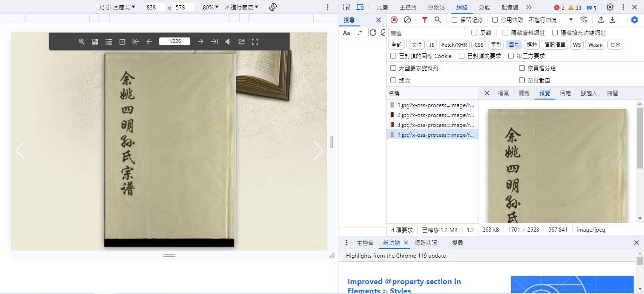This screenshot has height=294, width=644.
Task: Check 第三方要求 option
Action: pyautogui.click(x=511, y=56)
